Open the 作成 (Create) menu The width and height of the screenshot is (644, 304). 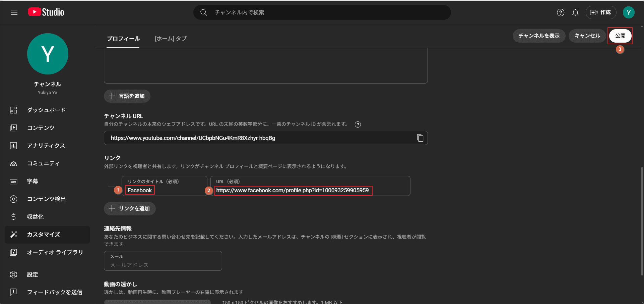pos(601,12)
